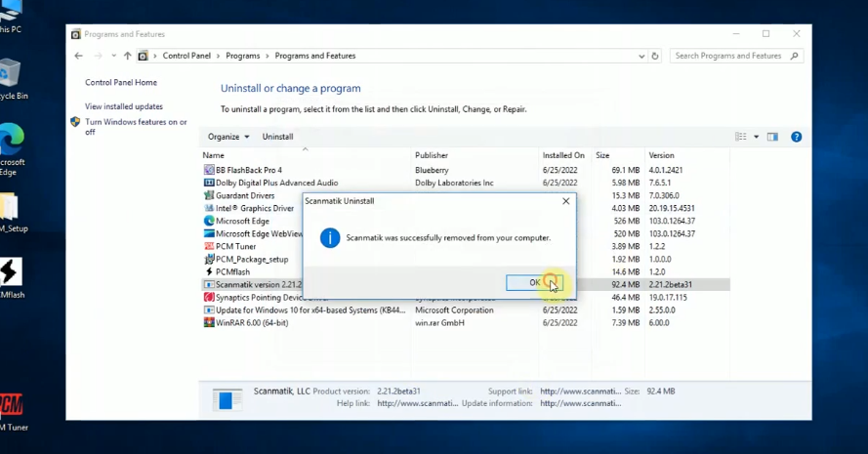Click the BB FlashBack Pro icon

[x=209, y=170]
